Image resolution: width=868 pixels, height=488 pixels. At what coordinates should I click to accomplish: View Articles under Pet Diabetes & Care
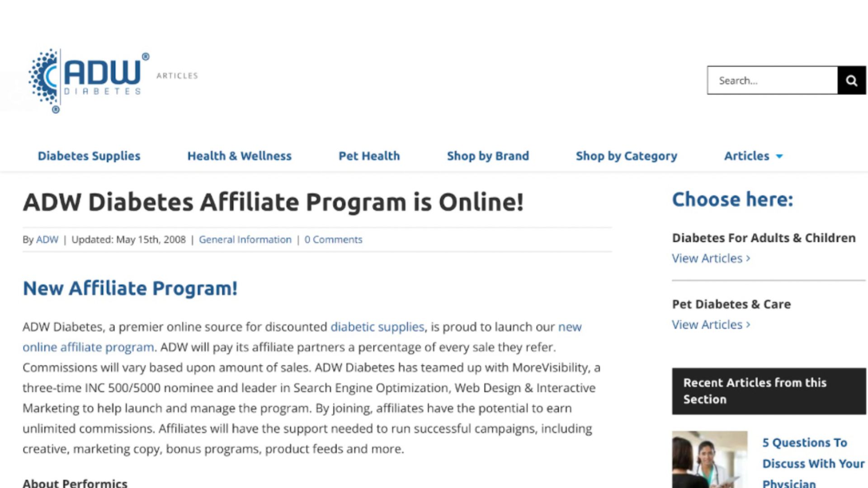(711, 325)
